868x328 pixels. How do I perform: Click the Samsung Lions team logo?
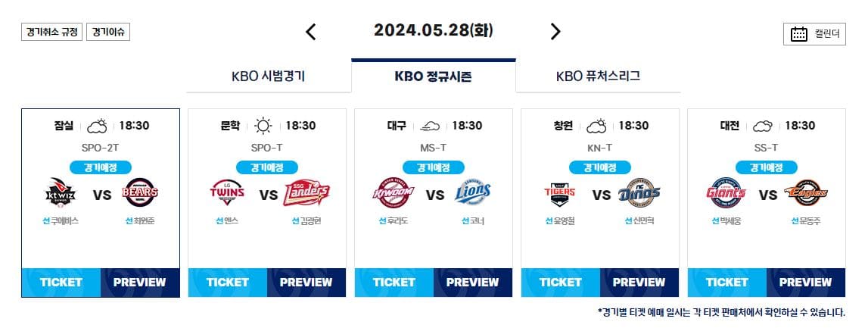[473, 193]
